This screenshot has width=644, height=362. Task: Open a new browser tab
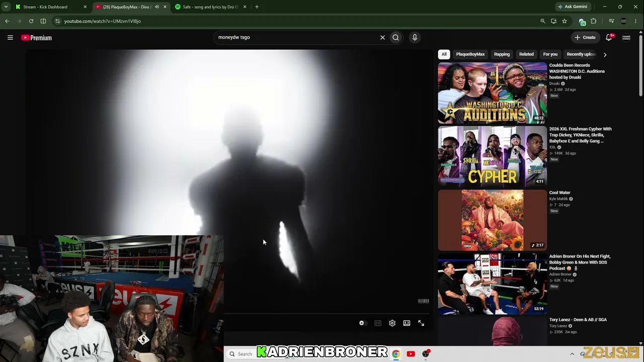click(x=257, y=7)
